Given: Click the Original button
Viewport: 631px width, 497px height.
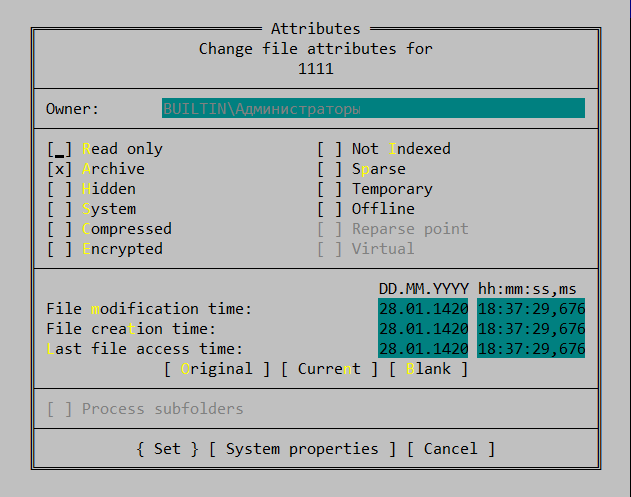Looking at the screenshot, I should (217, 369).
